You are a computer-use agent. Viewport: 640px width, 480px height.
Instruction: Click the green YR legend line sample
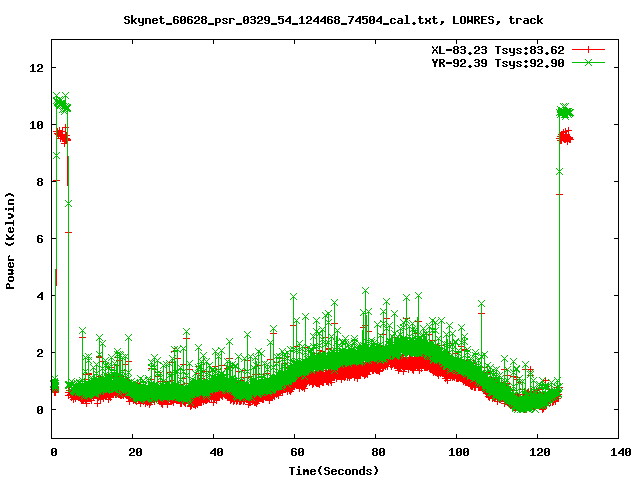click(588, 62)
